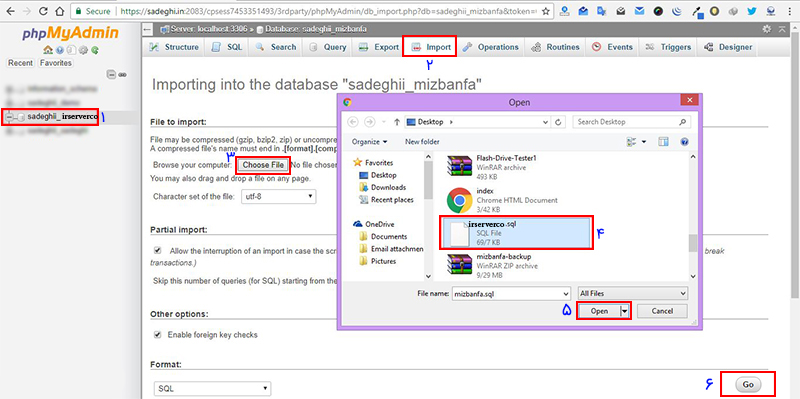Viewport: 800px width, 399px height.
Task: Click Recent button in navigation panel
Action: [20, 63]
